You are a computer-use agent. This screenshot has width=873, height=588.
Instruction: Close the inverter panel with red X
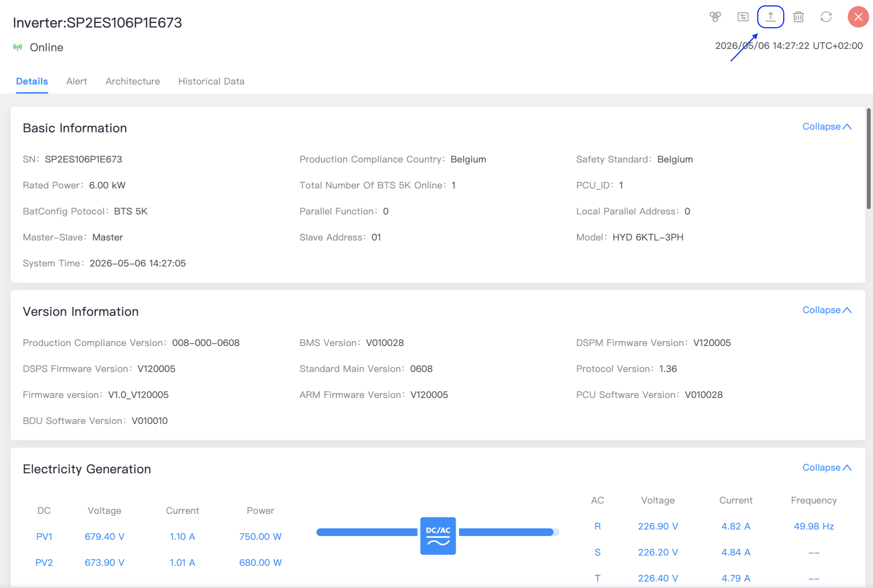coord(858,17)
